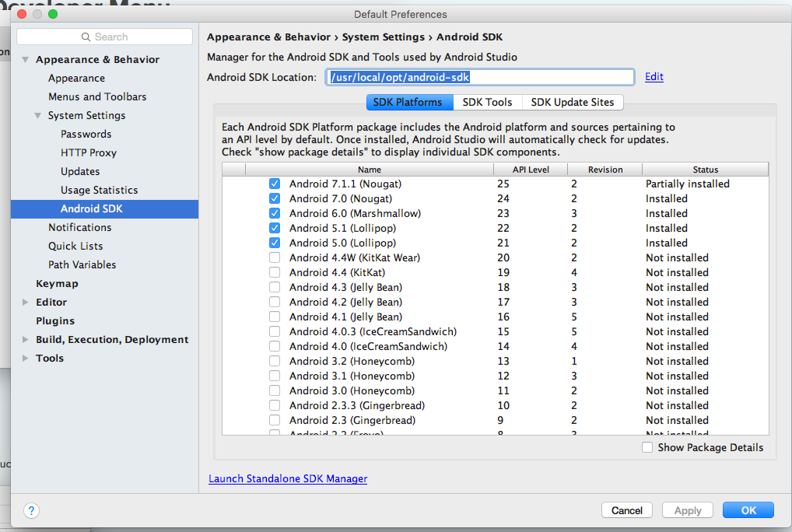792x532 pixels.
Task: Expand Build, Execution, Deployment arrow
Action: point(25,340)
